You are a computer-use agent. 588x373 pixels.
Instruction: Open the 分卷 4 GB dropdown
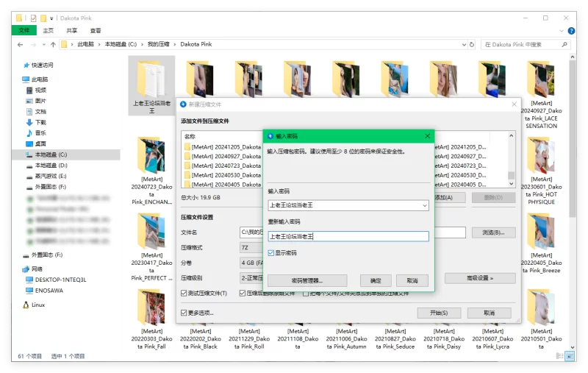click(x=251, y=263)
